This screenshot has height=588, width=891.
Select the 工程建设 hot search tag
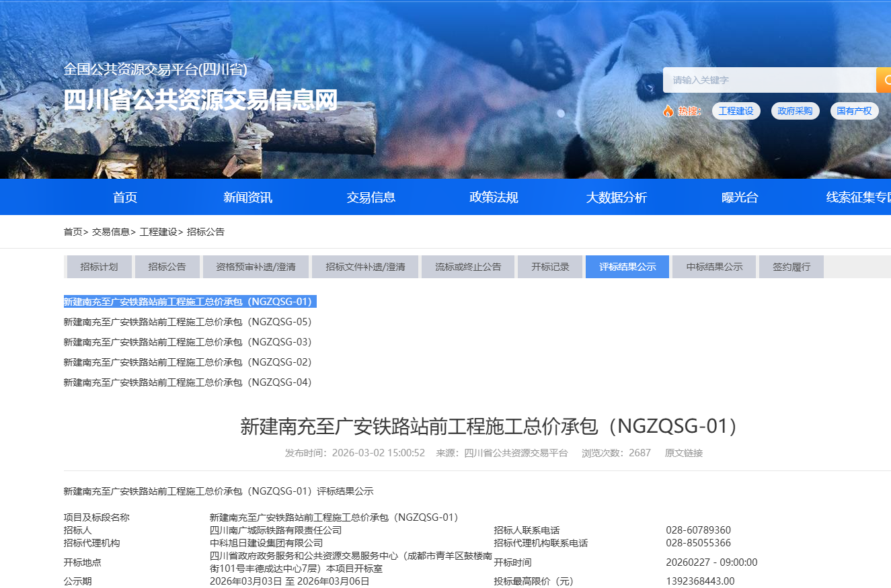(736, 111)
